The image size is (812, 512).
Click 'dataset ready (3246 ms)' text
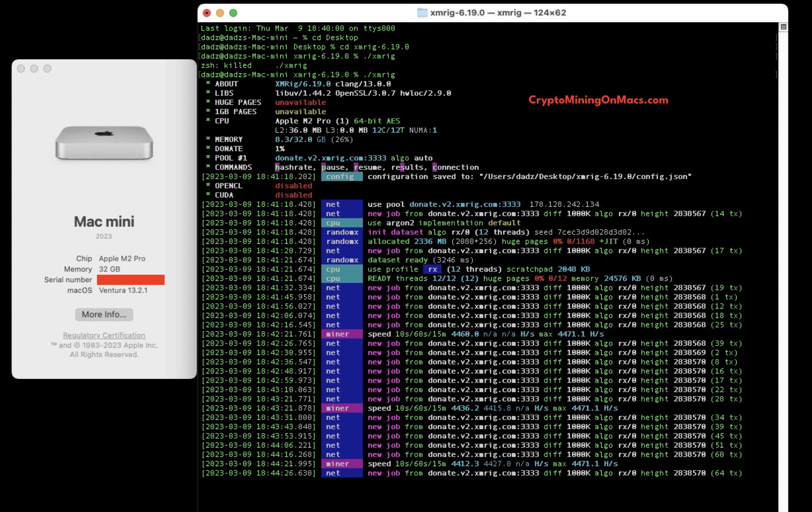(420, 260)
